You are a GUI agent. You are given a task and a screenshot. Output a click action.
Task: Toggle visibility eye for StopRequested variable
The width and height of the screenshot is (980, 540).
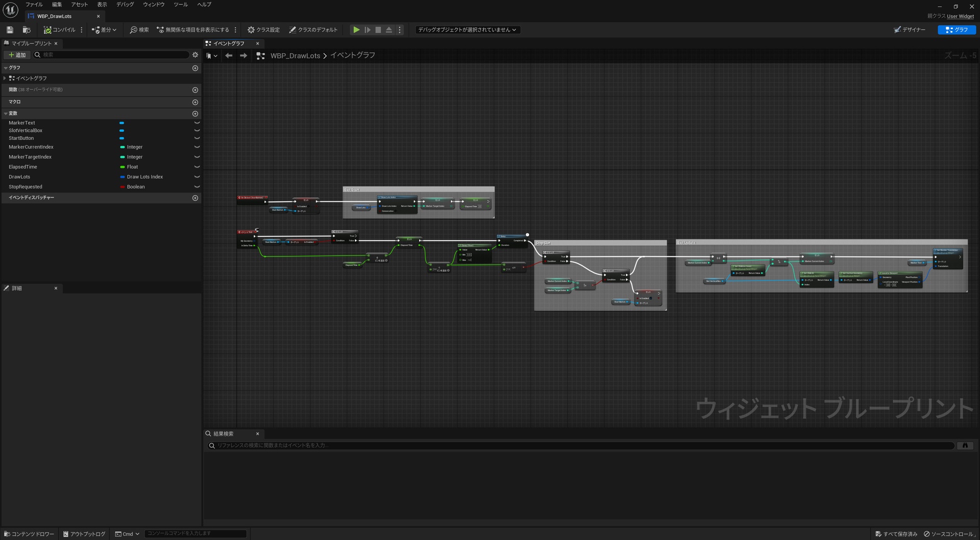pyautogui.click(x=197, y=186)
